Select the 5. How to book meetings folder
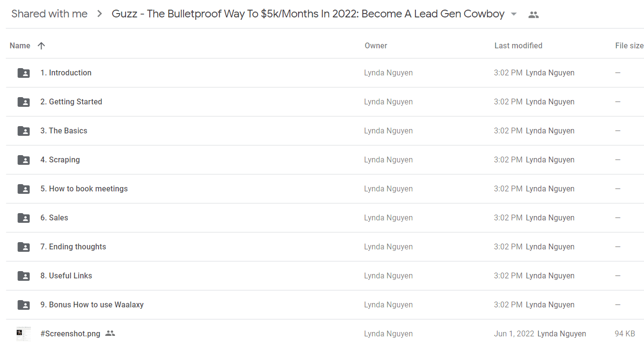 pos(325,189)
